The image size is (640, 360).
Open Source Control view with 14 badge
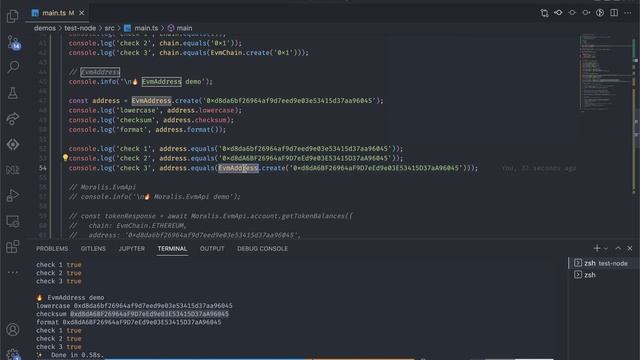tap(13, 42)
